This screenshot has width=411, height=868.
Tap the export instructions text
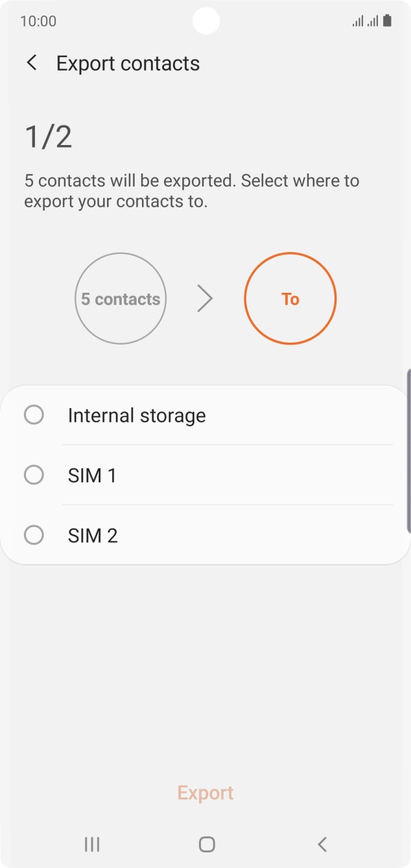click(x=192, y=190)
